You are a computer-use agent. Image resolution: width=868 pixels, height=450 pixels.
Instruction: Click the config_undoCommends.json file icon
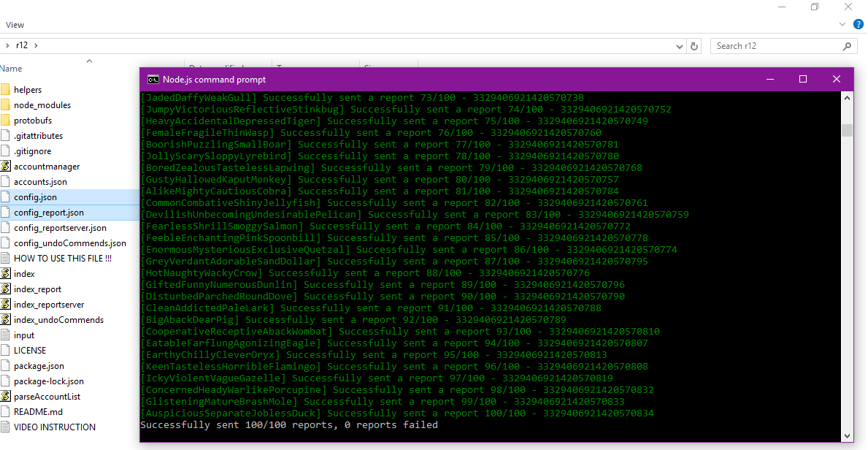click(x=6, y=243)
